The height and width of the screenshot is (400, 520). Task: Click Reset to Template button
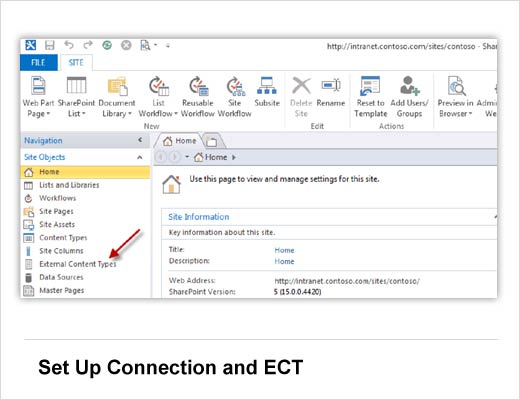click(x=370, y=97)
